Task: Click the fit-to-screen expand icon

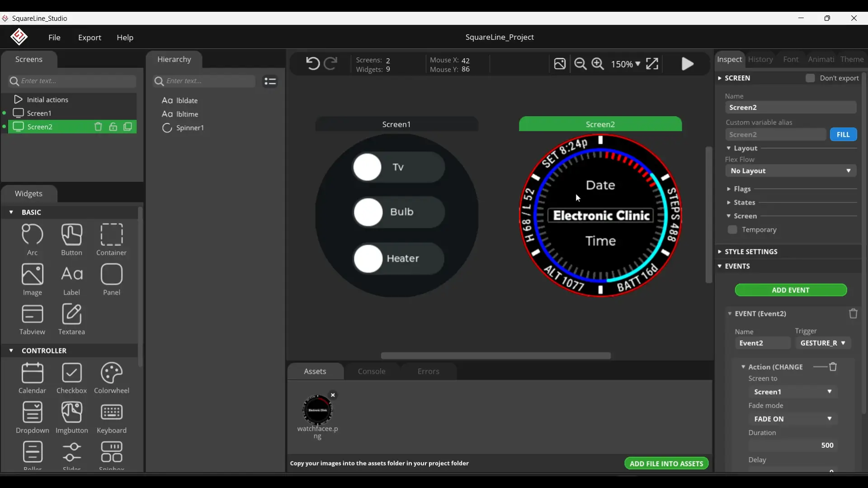Action: pyautogui.click(x=652, y=64)
